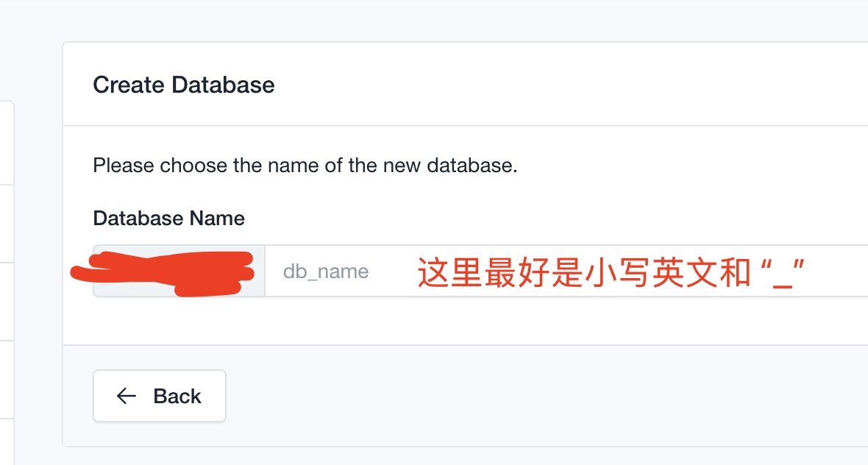The height and width of the screenshot is (465, 868).
Task: Click the empty footer area right of Back
Action: pyautogui.click(x=515, y=396)
